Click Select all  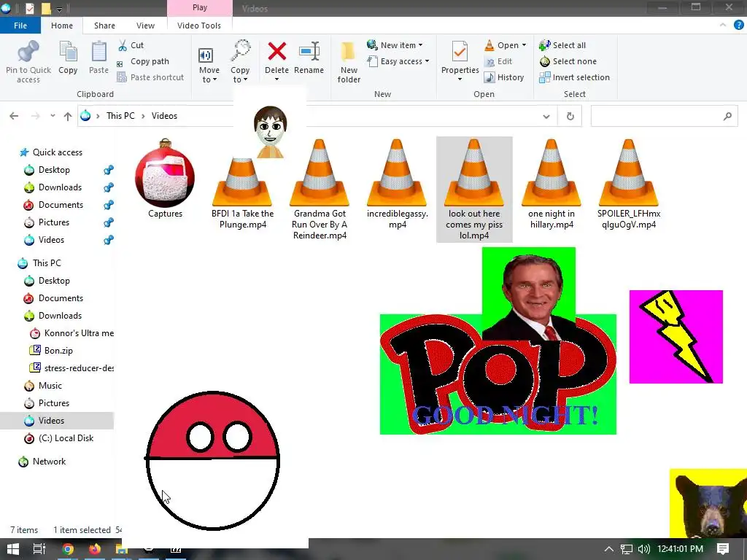[562, 45]
